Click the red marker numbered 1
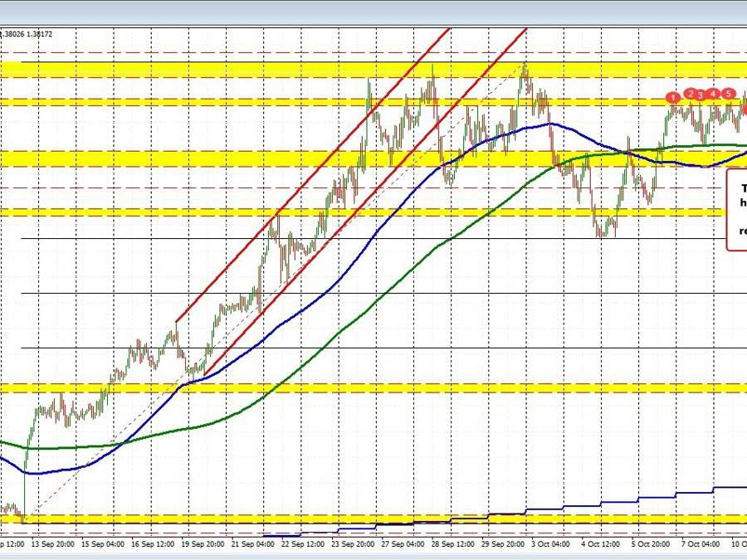 673,98
